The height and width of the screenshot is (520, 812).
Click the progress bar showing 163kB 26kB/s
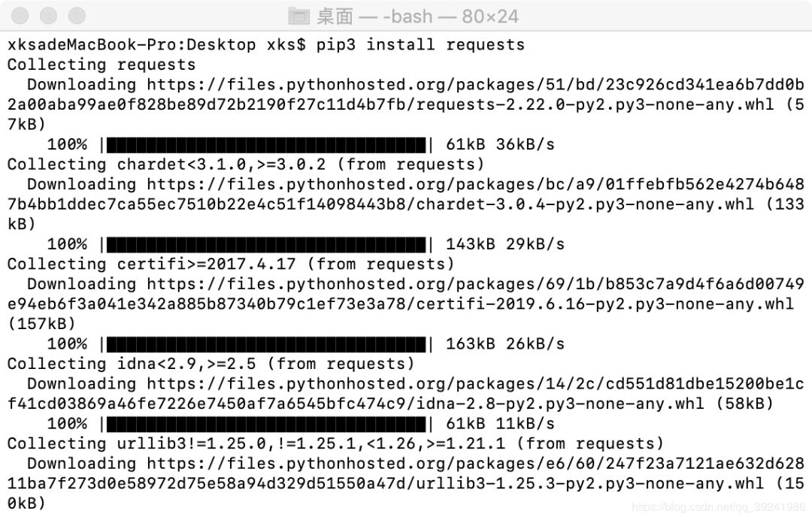tap(266, 344)
